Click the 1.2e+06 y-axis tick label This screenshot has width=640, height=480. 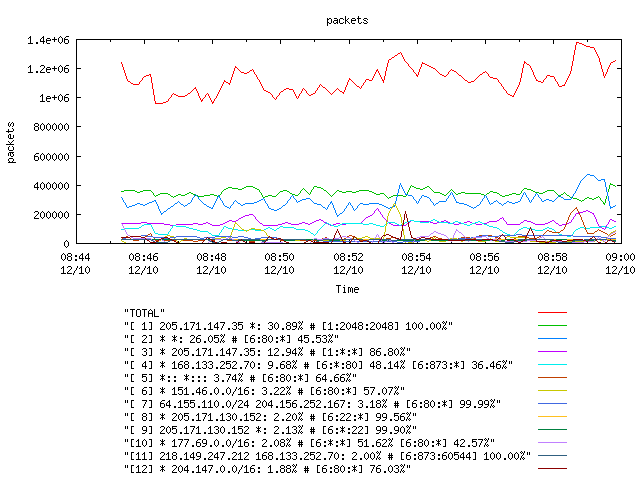pos(48,69)
